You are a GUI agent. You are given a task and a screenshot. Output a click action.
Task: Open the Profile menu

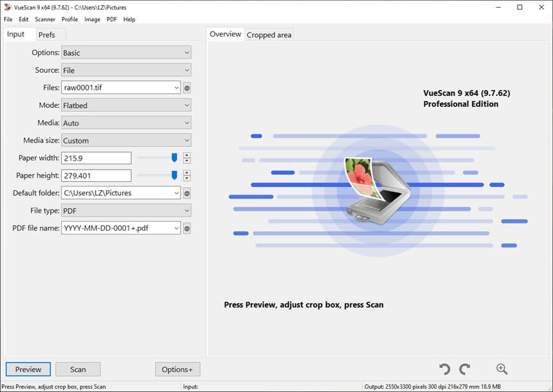coord(70,19)
